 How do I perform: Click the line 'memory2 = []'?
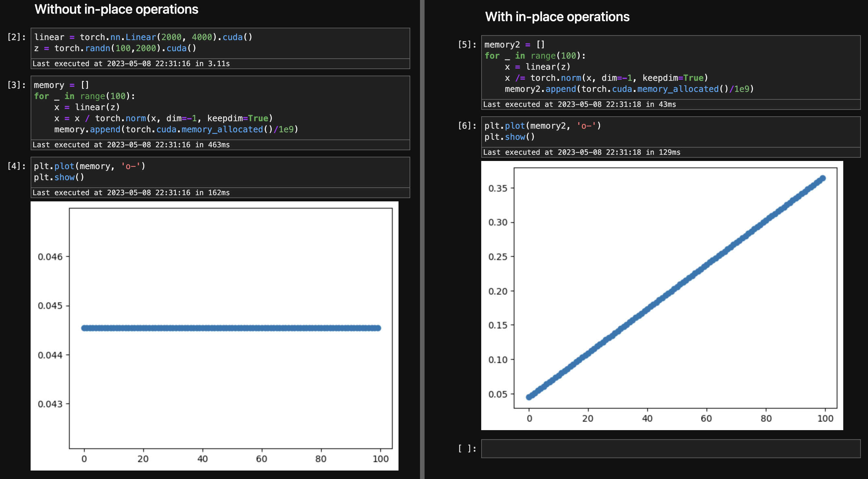(x=514, y=45)
